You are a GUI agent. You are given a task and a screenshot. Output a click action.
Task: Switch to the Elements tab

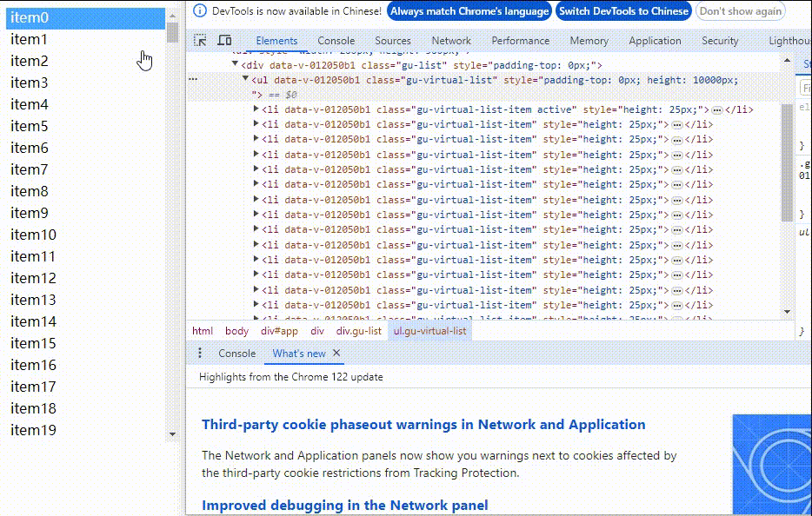point(276,40)
